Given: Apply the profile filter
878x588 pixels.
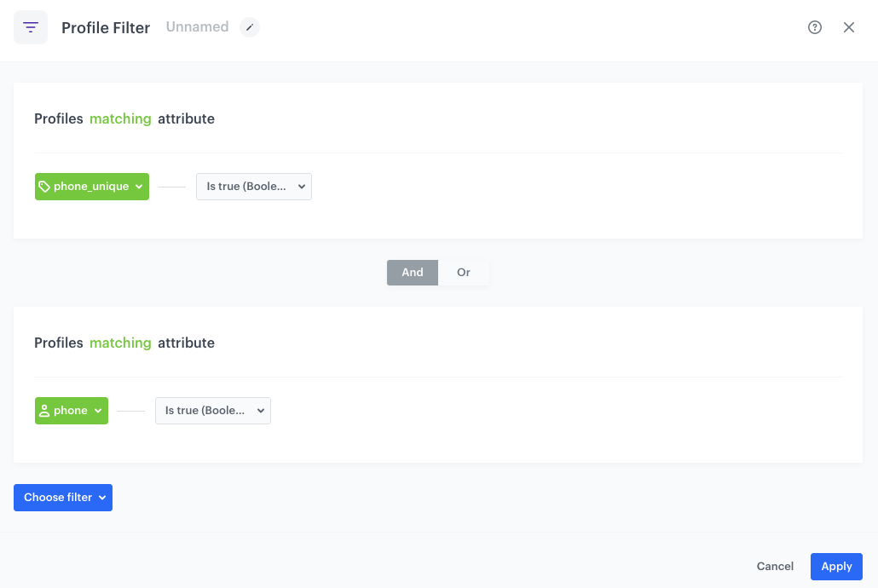Looking at the screenshot, I should (x=836, y=566).
